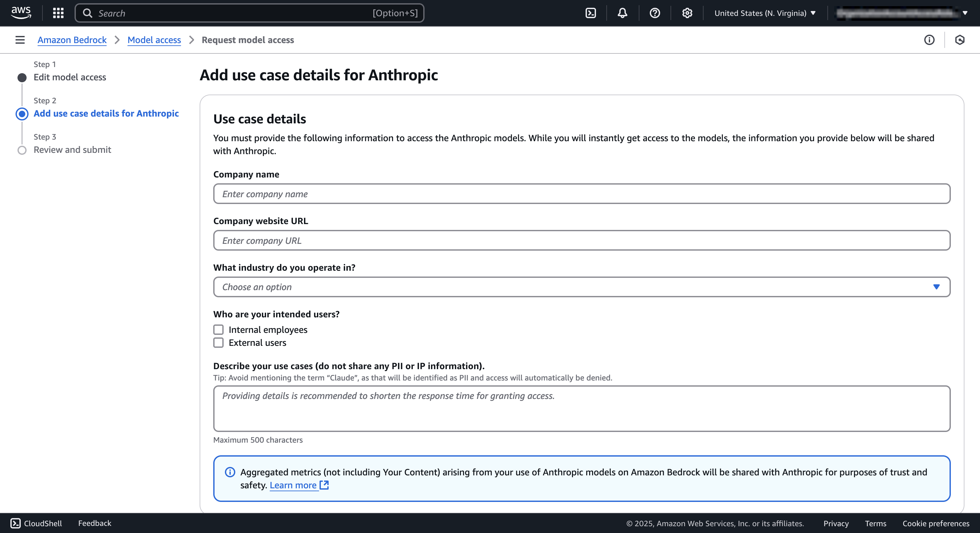
Task: Open notifications bell icon
Action: 623,13
